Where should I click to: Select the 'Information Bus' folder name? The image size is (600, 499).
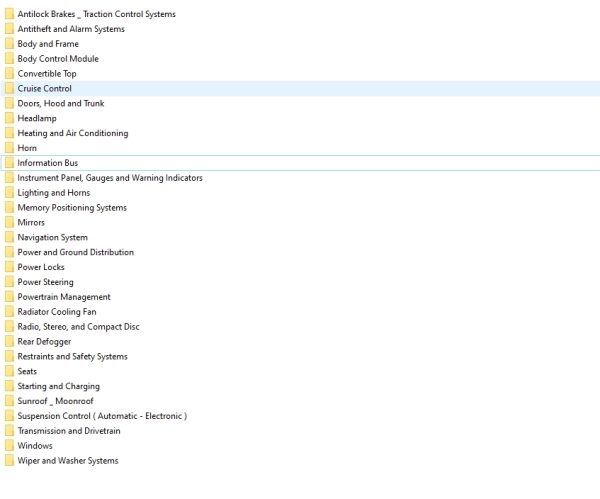coord(48,163)
